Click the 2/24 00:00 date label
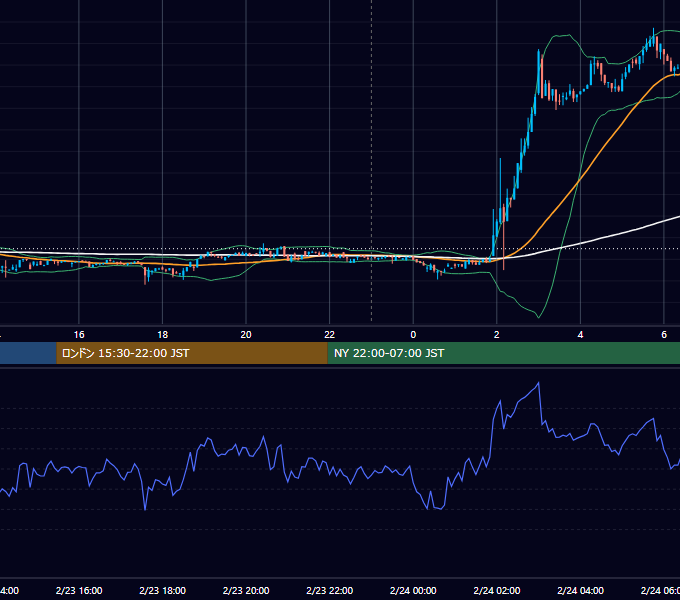Screen dimensions: 680x600 click(413, 590)
